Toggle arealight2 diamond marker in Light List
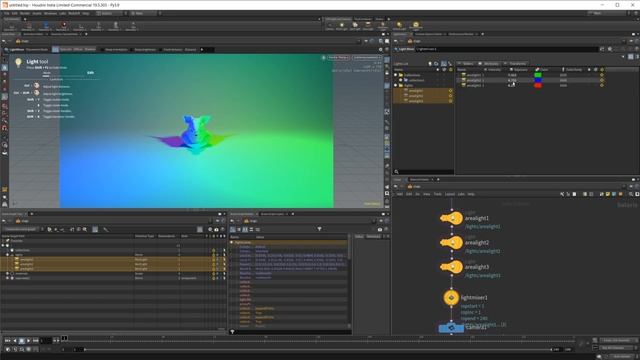 [x=450, y=96]
